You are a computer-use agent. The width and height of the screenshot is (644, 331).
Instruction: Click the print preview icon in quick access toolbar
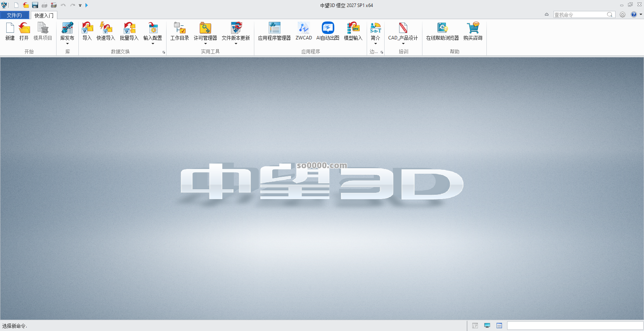[x=54, y=5]
